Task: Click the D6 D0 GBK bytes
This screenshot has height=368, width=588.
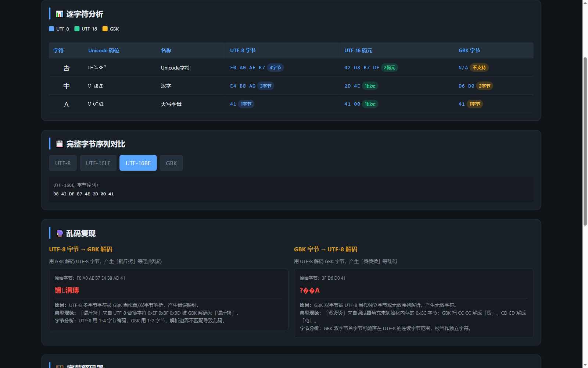Action: 466,86
